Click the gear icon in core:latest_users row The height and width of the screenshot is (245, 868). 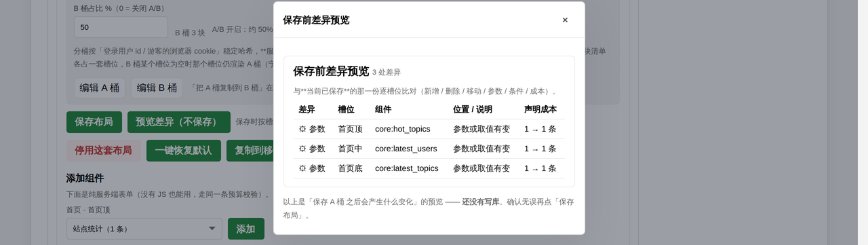(x=302, y=149)
